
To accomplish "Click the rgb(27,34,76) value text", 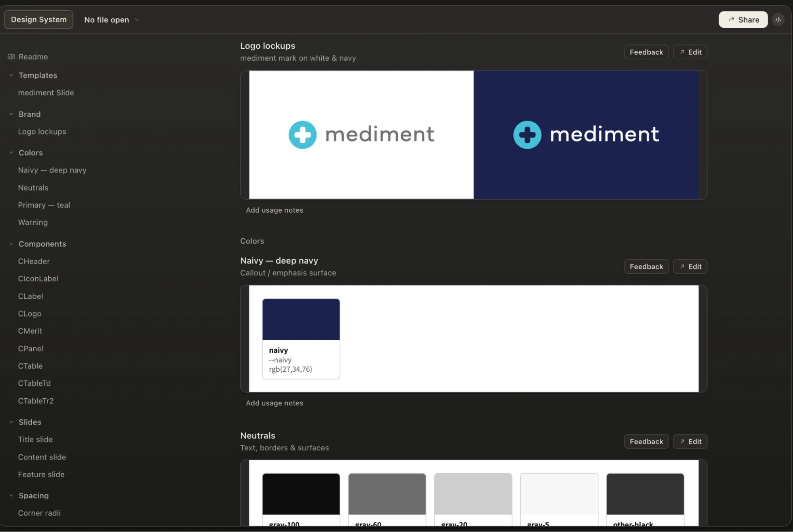I will (290, 369).
